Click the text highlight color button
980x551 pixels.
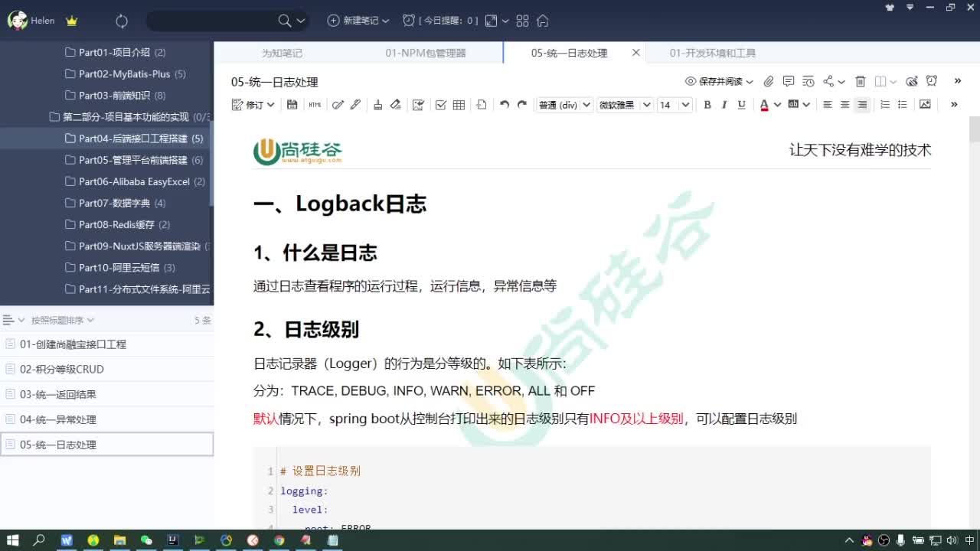coord(794,104)
